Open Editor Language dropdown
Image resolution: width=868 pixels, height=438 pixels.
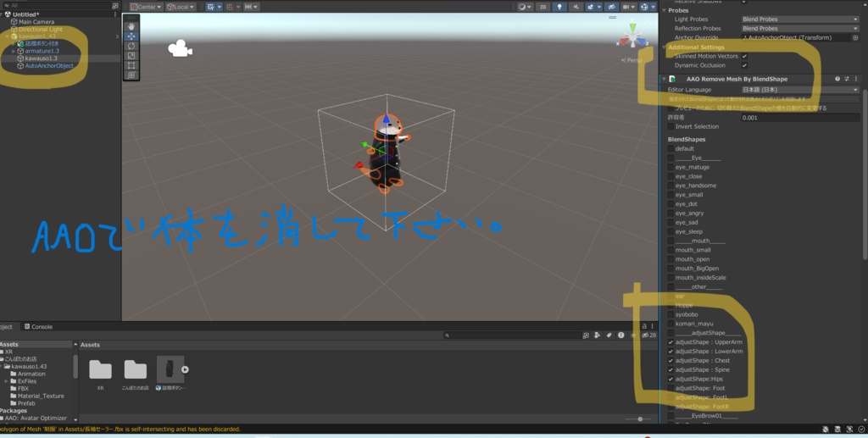point(800,90)
